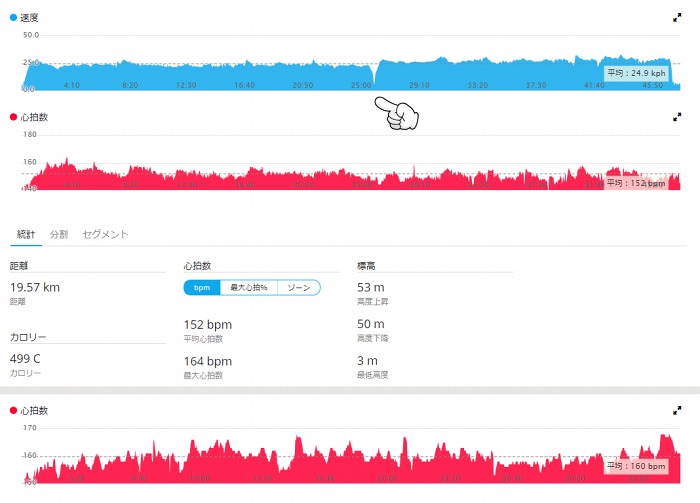The height and width of the screenshot is (503, 700).
Task: Open the 統計 tab
Action: tap(24, 234)
